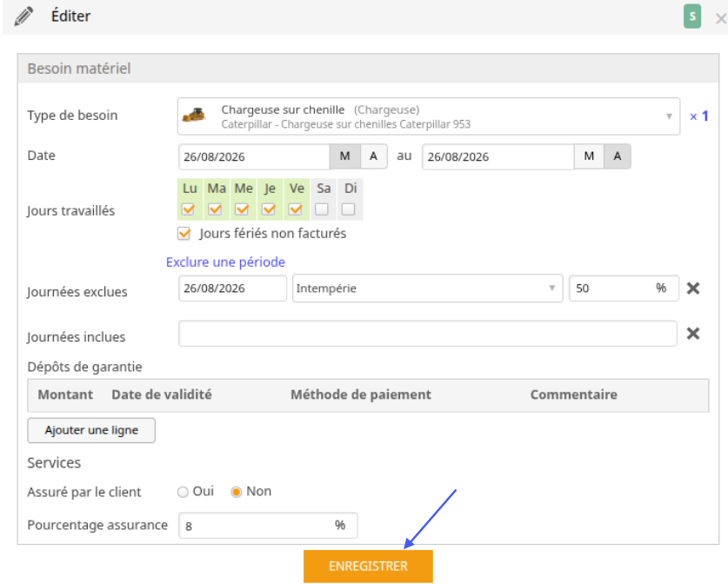Uncheck the Je (Thursday) checkbox
Screen dimensions: 728x584
tap(269, 209)
